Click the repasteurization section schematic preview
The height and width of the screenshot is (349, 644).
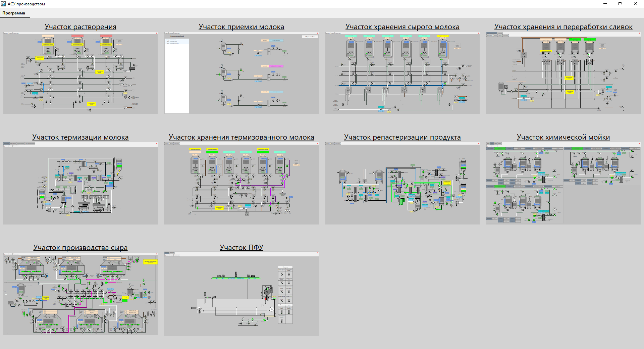(402, 184)
